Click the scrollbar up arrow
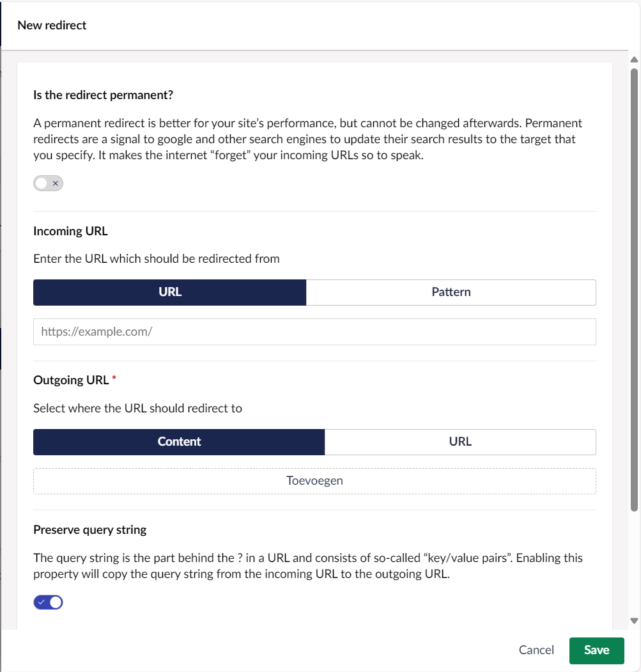Viewport: 641px width, 672px height. point(634,58)
